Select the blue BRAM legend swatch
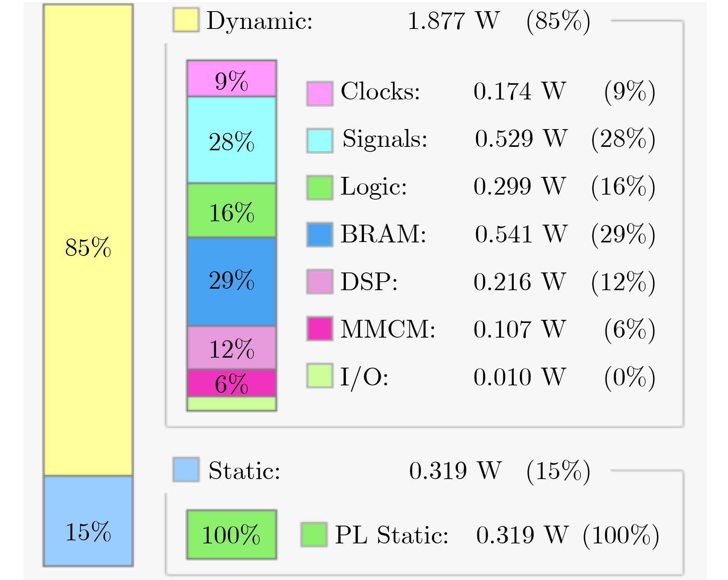Viewport: 728px width, 580px height. tap(320, 234)
